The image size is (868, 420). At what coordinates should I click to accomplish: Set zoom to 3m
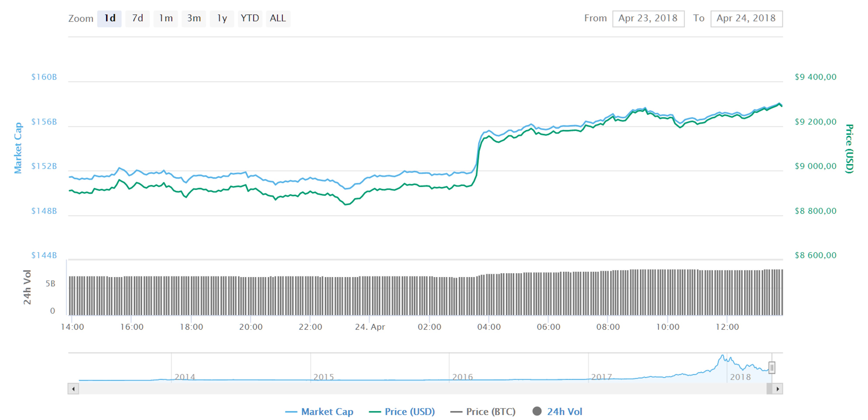pyautogui.click(x=194, y=18)
